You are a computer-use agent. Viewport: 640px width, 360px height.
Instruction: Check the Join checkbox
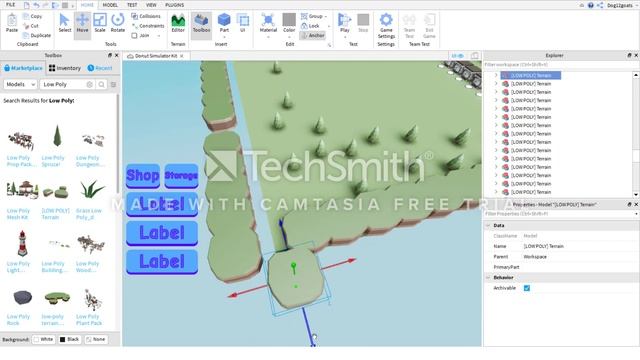coord(134,36)
